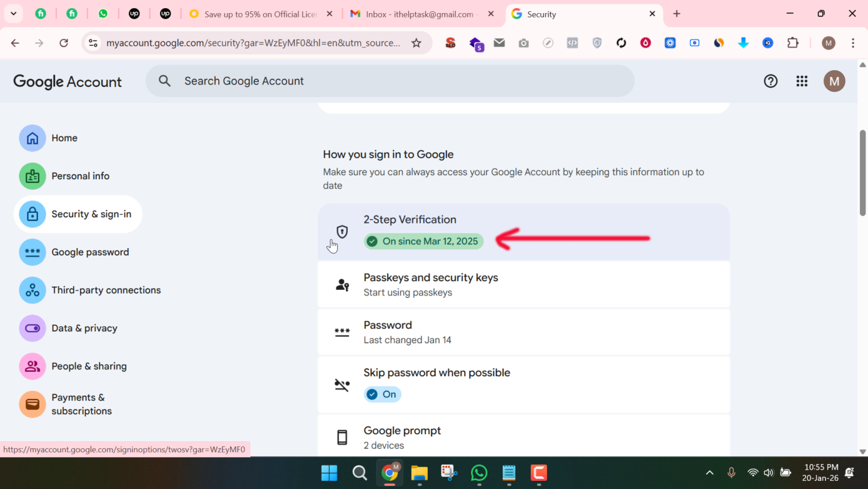Open the profile avatar M in Google Account
The image size is (868, 489).
pyautogui.click(x=834, y=81)
